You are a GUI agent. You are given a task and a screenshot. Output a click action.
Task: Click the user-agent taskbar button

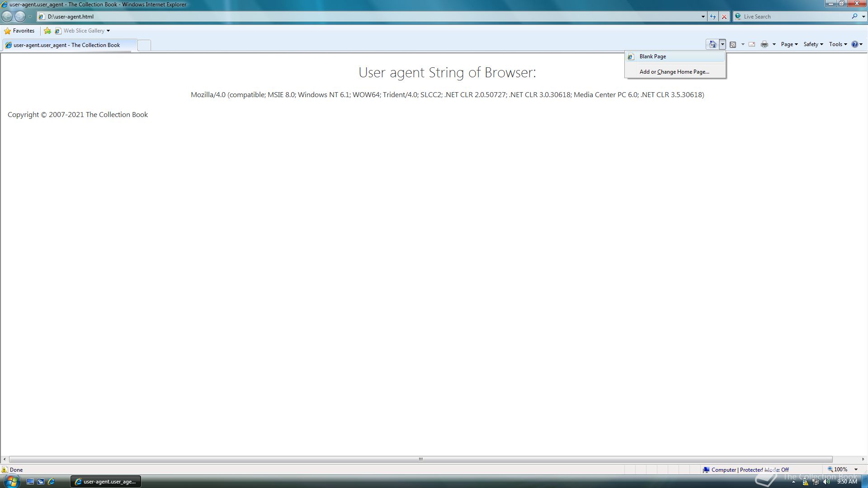(x=106, y=482)
